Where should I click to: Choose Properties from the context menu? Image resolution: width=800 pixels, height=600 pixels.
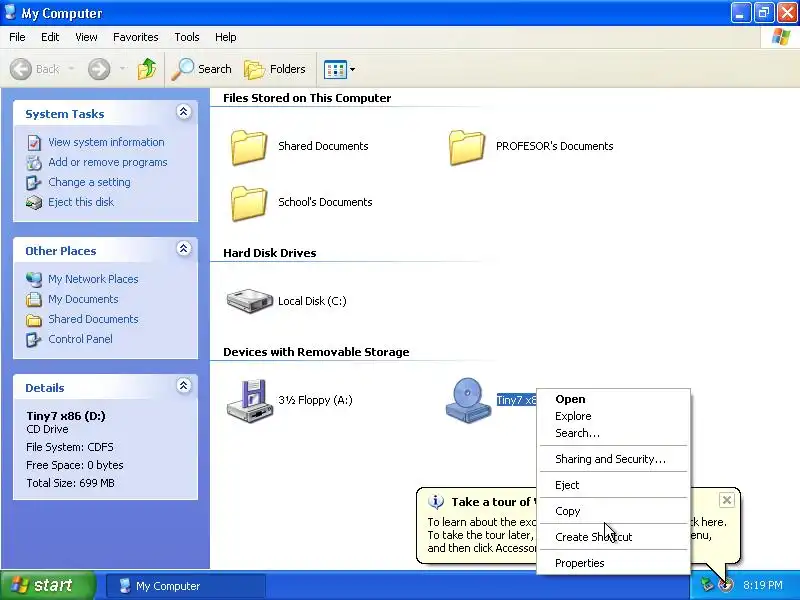613,563
